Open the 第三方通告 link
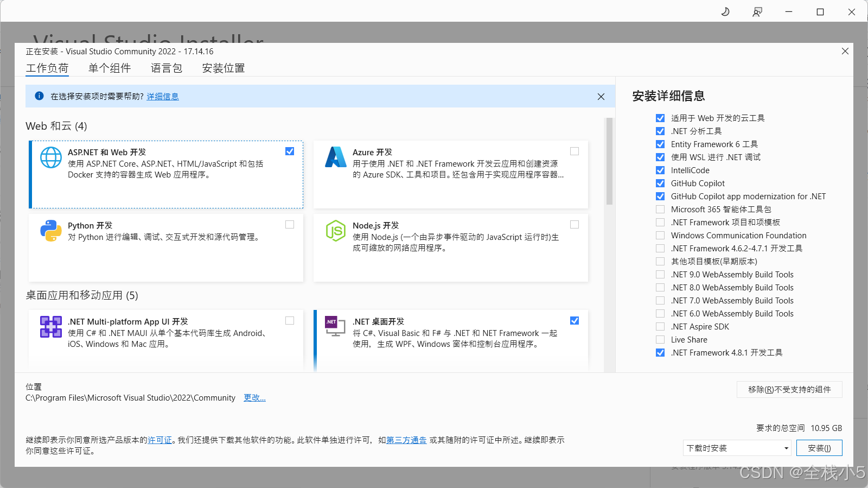 click(406, 440)
